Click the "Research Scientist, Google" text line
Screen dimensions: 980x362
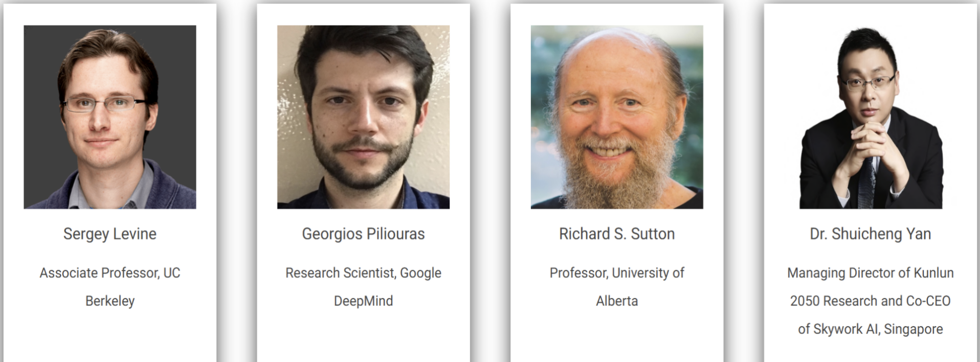[363, 273]
